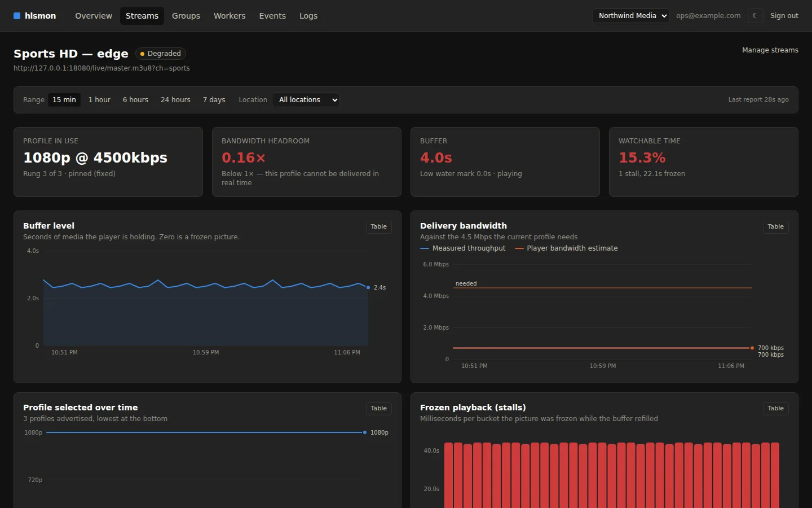Click the 2.4s buffer end point marker
Screen dimensions: 812x508
pyautogui.click(x=368, y=288)
